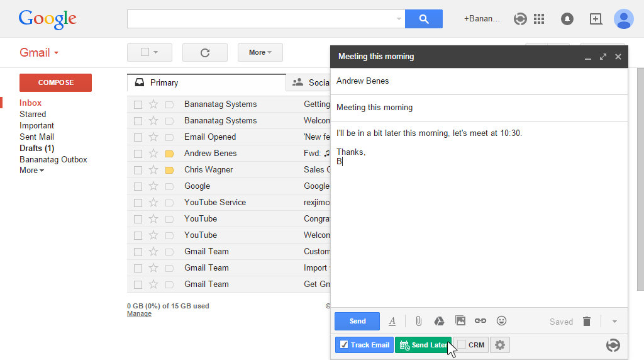Image resolution: width=644 pixels, height=360 pixels.
Task: Insert files using Google Drive icon
Action: [x=439, y=321]
